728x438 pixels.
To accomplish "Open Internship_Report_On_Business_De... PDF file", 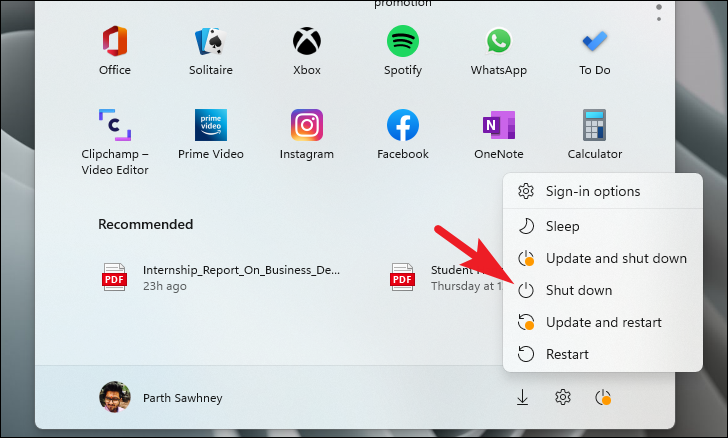I will coord(221,277).
